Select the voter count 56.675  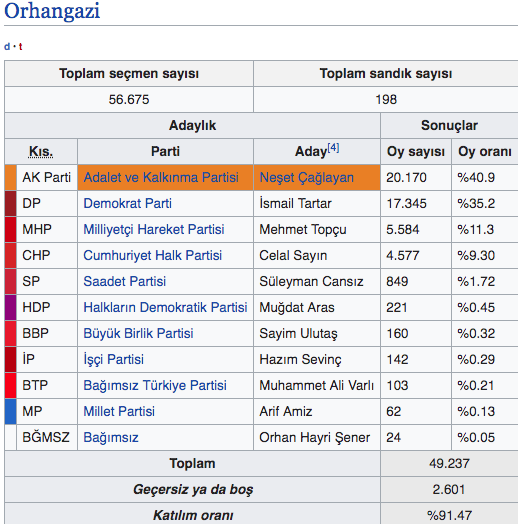pyautogui.click(x=129, y=100)
